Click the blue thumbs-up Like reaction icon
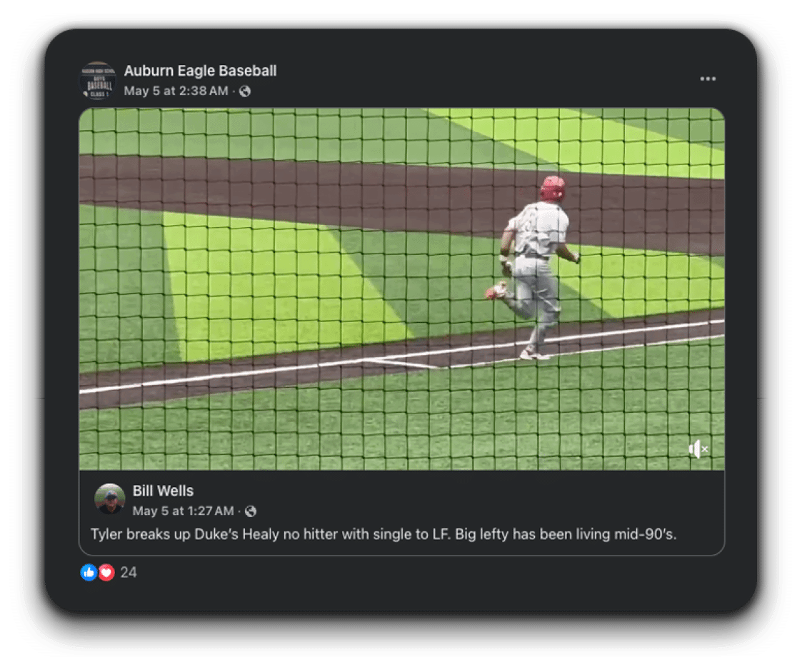The image size is (802, 672). 89,572
